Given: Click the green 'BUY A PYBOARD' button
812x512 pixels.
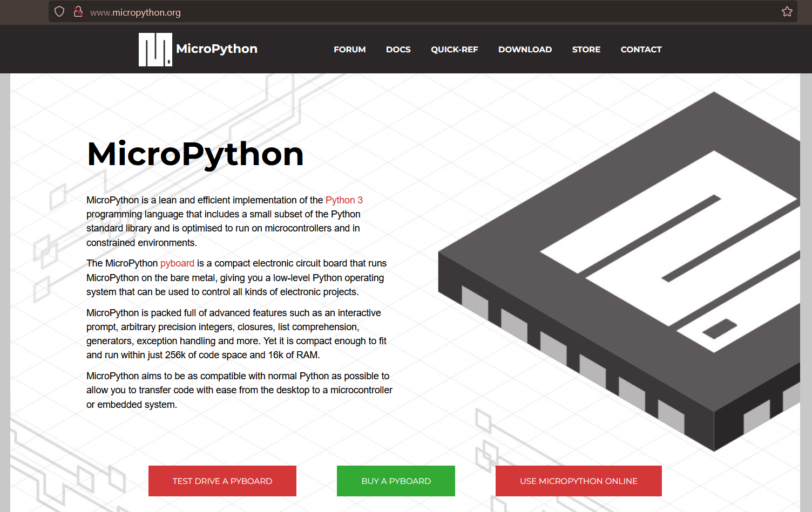Looking at the screenshot, I should [396, 481].
